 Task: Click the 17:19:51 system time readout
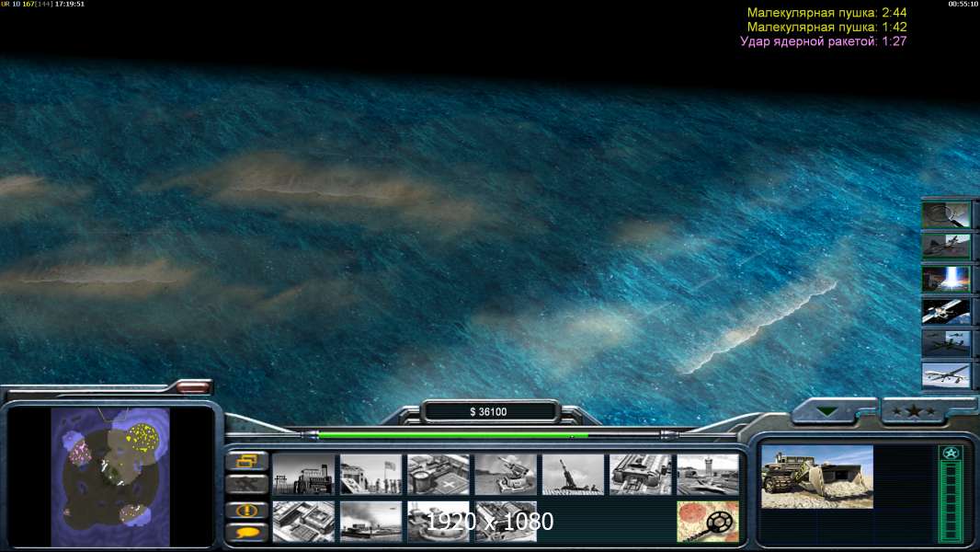click(69, 4)
